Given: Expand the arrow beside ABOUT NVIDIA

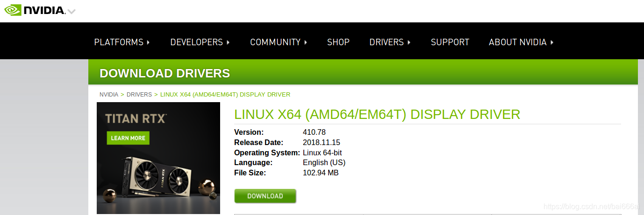Looking at the screenshot, I should tap(552, 42).
